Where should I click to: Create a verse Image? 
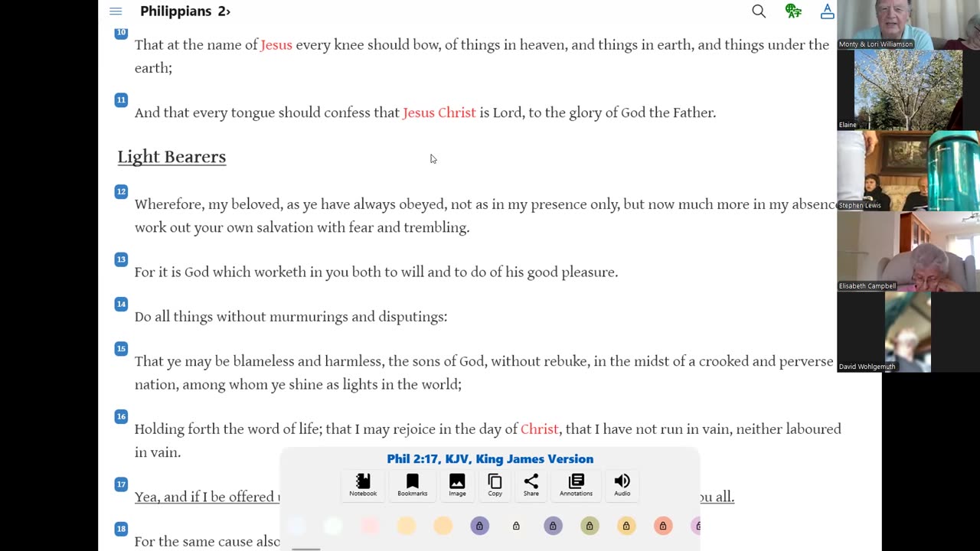(x=457, y=484)
